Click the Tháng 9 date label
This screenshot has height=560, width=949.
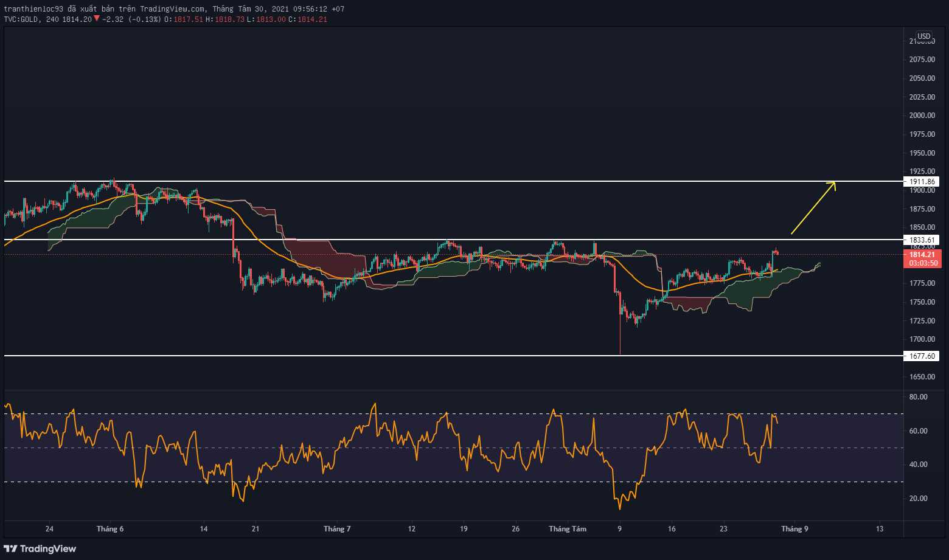[794, 529]
